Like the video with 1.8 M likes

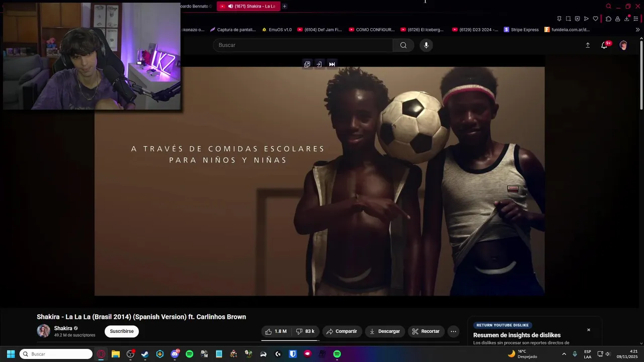[276, 331]
